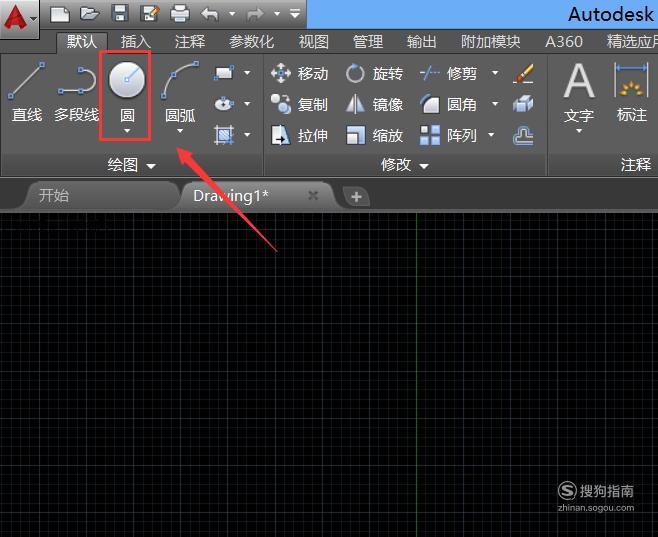658x537 pixels.
Task: Expand the 文字 text options dropdown
Action: [579, 131]
